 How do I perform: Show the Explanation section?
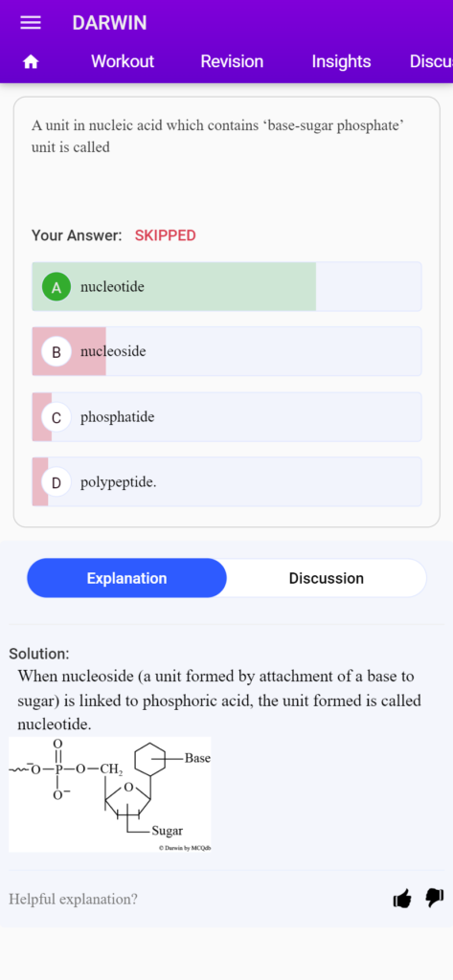coord(127,578)
